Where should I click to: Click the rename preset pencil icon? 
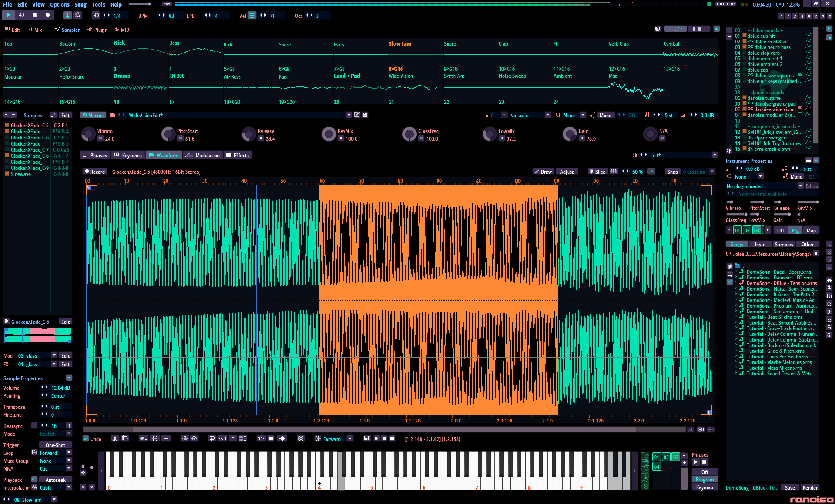pyautogui.click(x=357, y=115)
